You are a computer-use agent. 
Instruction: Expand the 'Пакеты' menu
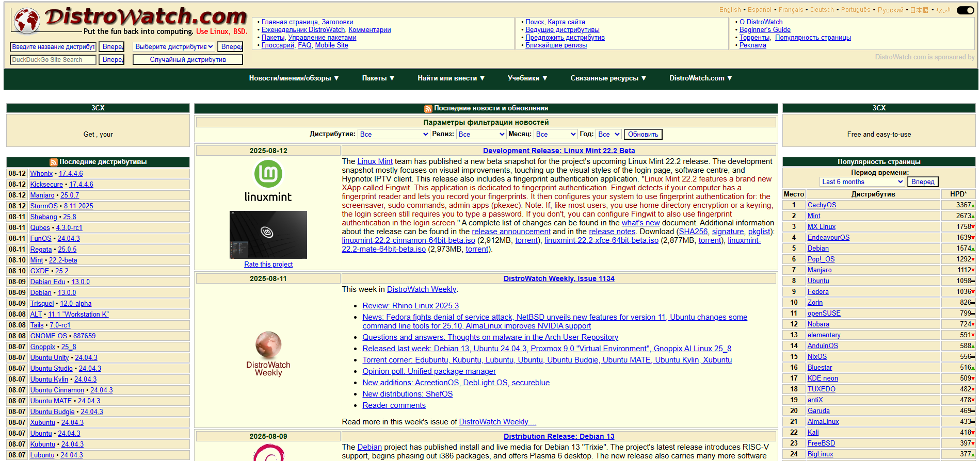tap(378, 78)
